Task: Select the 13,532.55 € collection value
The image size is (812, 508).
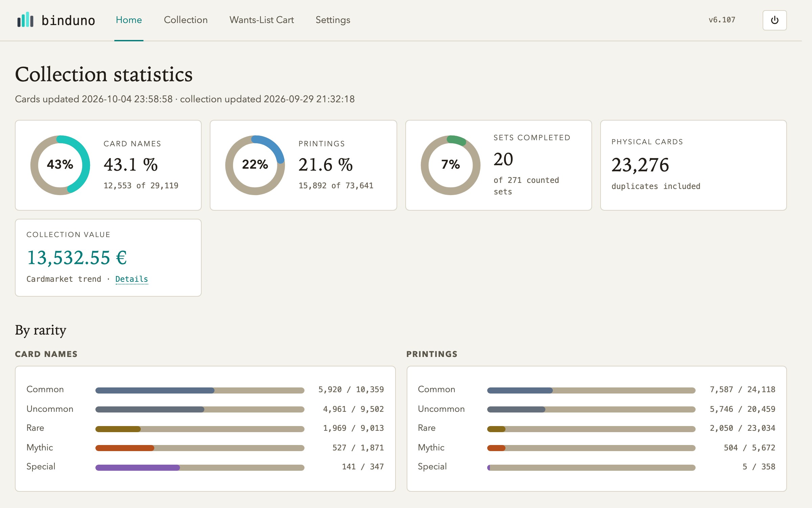Action: pos(77,258)
